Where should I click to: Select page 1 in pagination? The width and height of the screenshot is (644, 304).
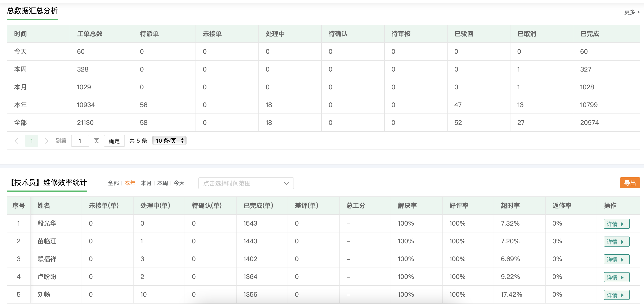pos(31,141)
